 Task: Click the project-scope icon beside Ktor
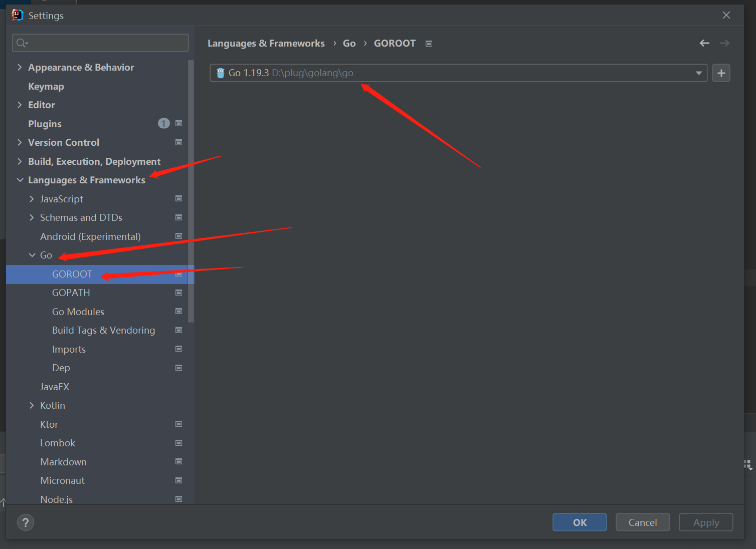[x=178, y=424]
